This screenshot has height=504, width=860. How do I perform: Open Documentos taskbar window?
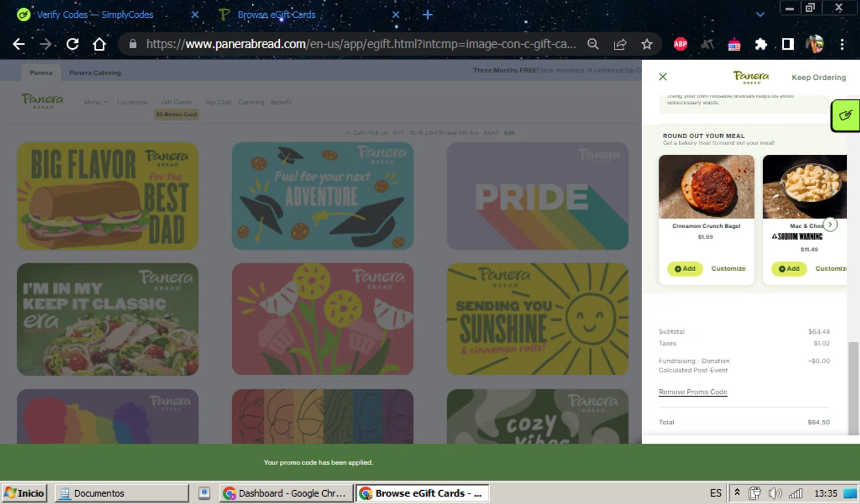click(x=122, y=493)
